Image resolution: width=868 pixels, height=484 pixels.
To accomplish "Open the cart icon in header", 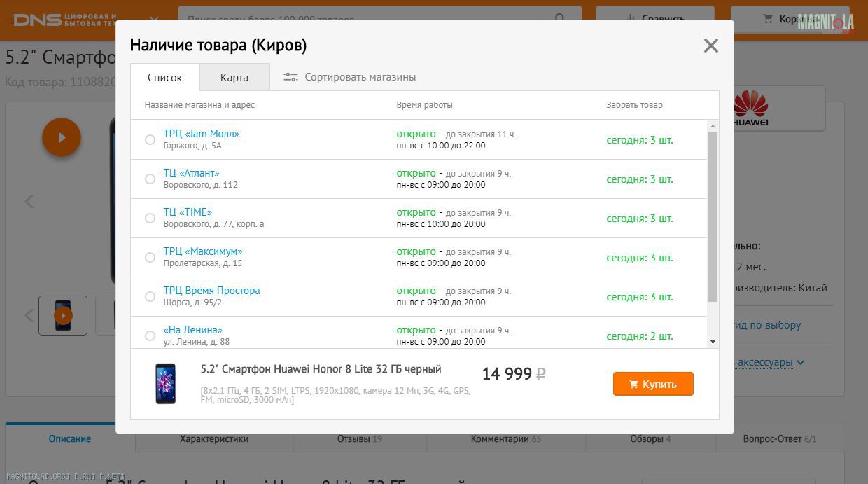I will (769, 19).
